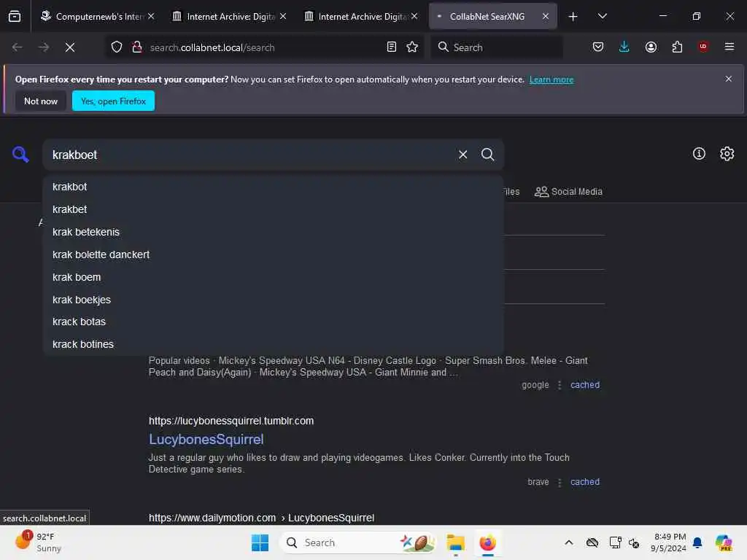Close the CollabNet SearXNG tab
The height and width of the screenshot is (560, 747).
click(x=546, y=17)
